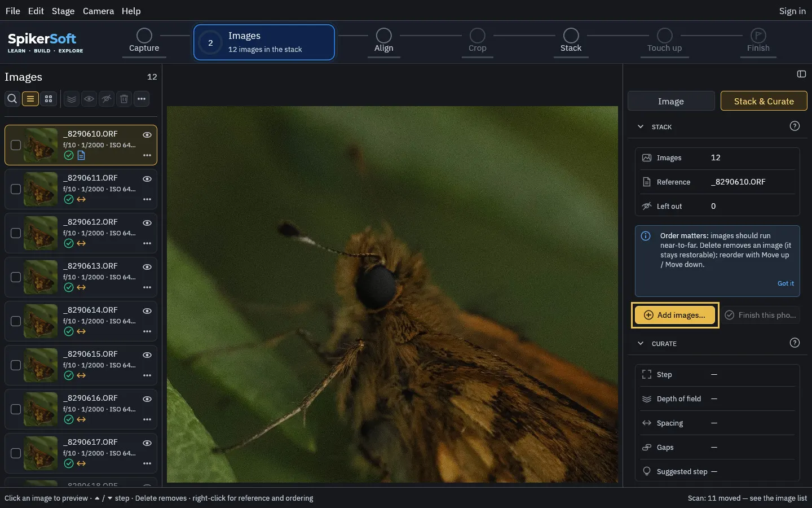Click the crossed-out eye toolbar icon
The width and height of the screenshot is (812, 508).
[x=107, y=99]
